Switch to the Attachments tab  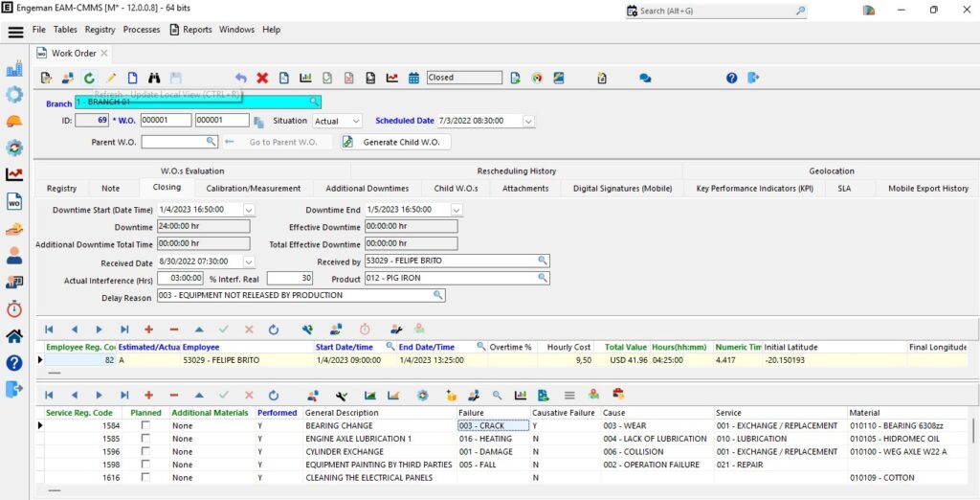pyautogui.click(x=524, y=189)
